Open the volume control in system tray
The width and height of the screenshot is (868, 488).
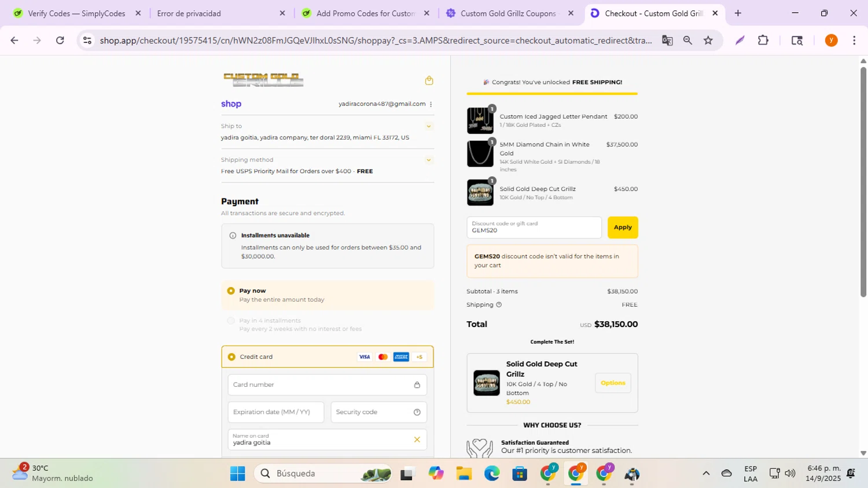click(x=790, y=474)
